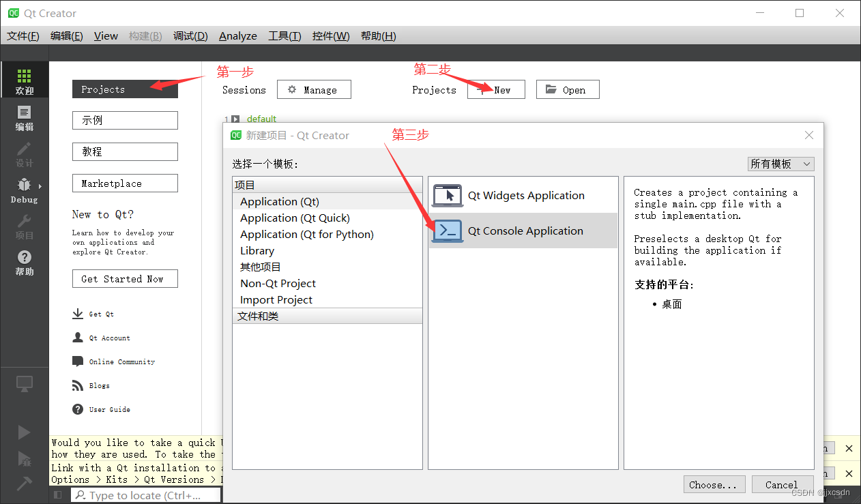Open the 工具(T) menu
The height and width of the screenshot is (504, 861).
[x=284, y=35]
